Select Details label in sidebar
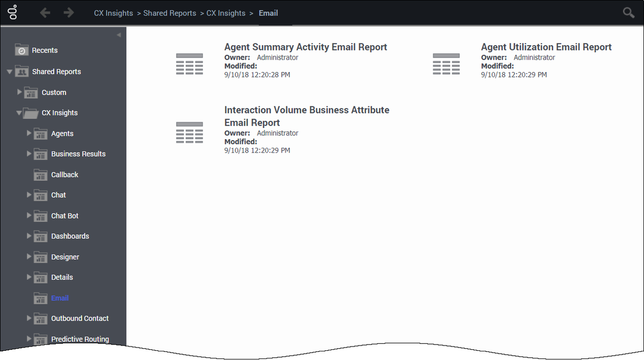 point(62,277)
